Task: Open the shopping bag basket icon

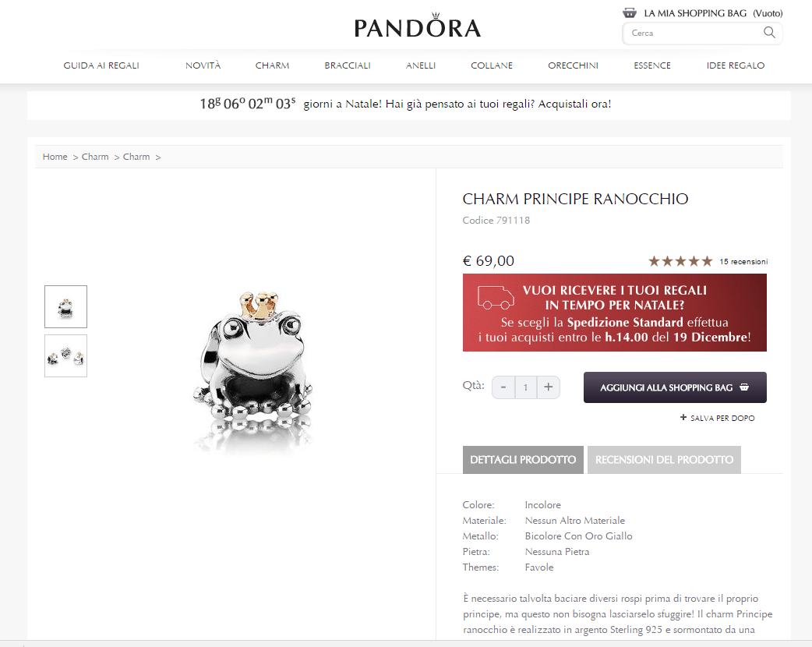Action: pyautogui.click(x=629, y=13)
